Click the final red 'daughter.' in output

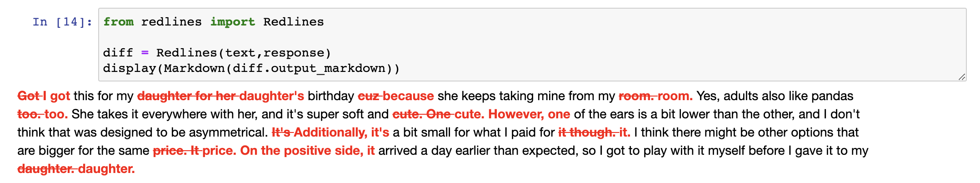(x=106, y=169)
